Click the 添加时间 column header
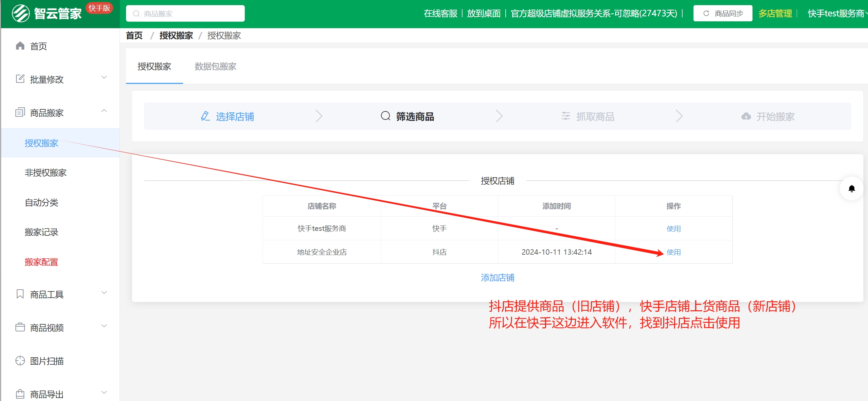The height and width of the screenshot is (401, 868). pos(557,206)
